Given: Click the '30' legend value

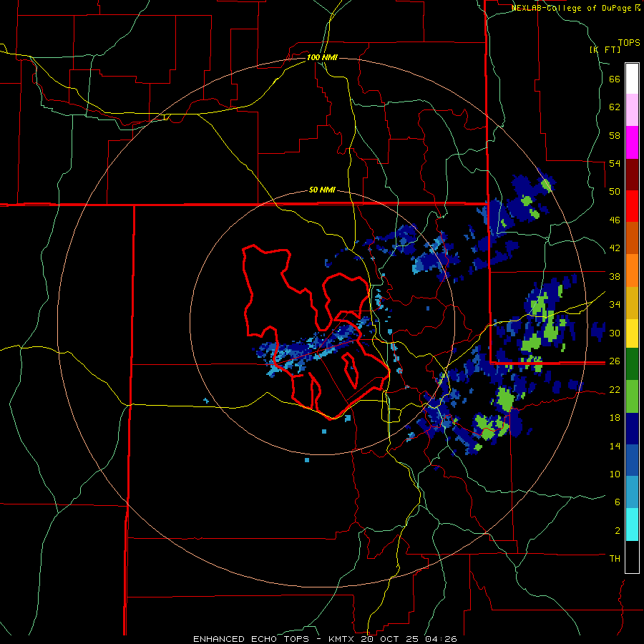Looking at the screenshot, I should point(615,333).
